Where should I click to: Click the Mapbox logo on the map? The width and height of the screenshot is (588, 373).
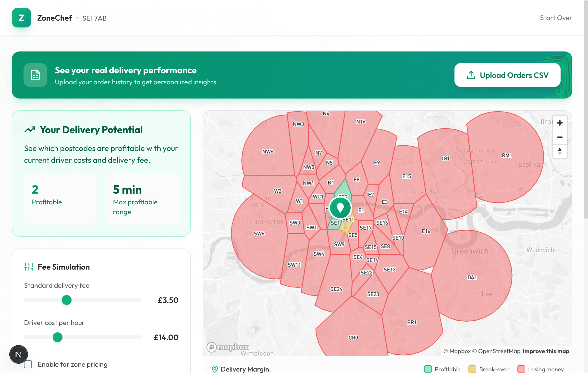228,347
